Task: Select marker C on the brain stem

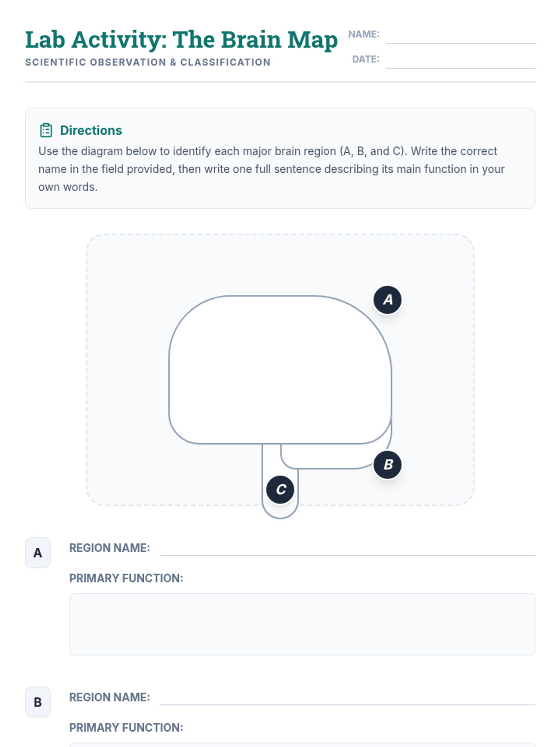Action: (x=280, y=489)
